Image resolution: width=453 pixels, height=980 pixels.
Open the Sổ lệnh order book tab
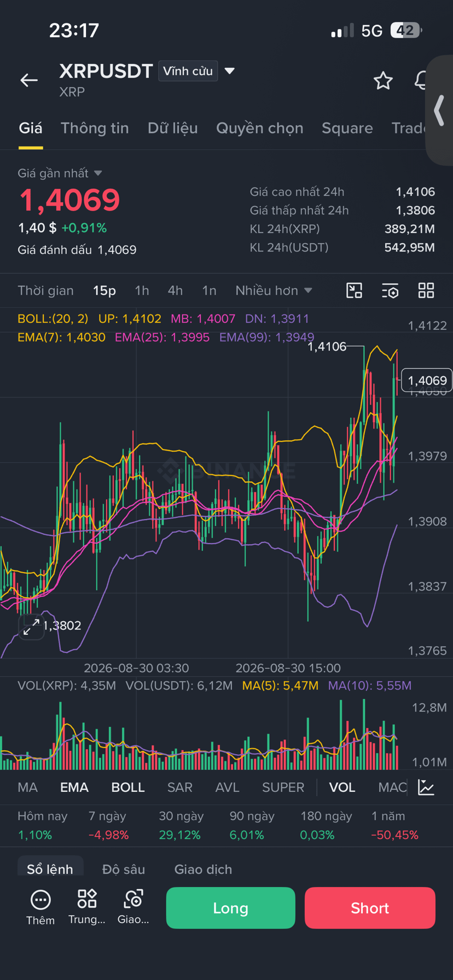(50, 869)
